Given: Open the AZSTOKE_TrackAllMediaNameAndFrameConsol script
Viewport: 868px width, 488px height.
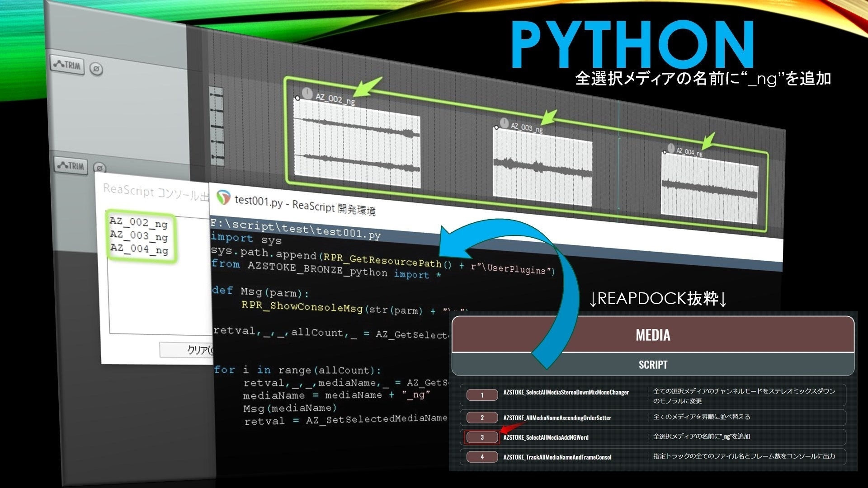Looking at the screenshot, I should coord(557,457).
